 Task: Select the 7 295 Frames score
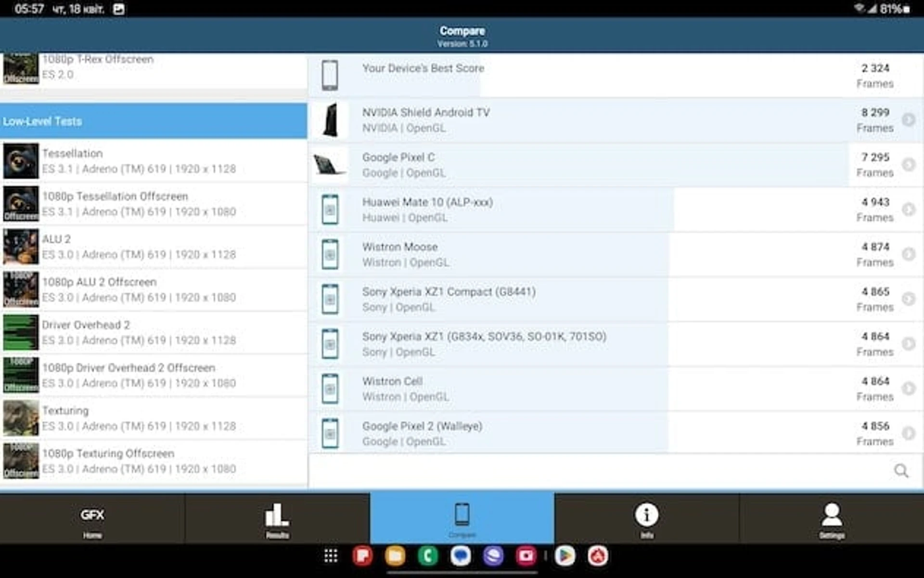point(875,165)
